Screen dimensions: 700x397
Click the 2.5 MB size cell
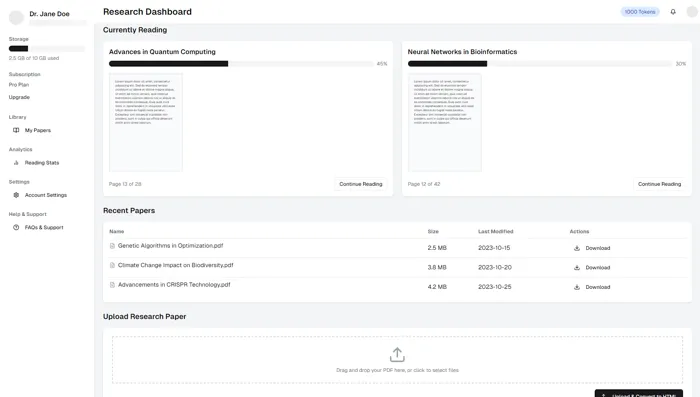437,248
